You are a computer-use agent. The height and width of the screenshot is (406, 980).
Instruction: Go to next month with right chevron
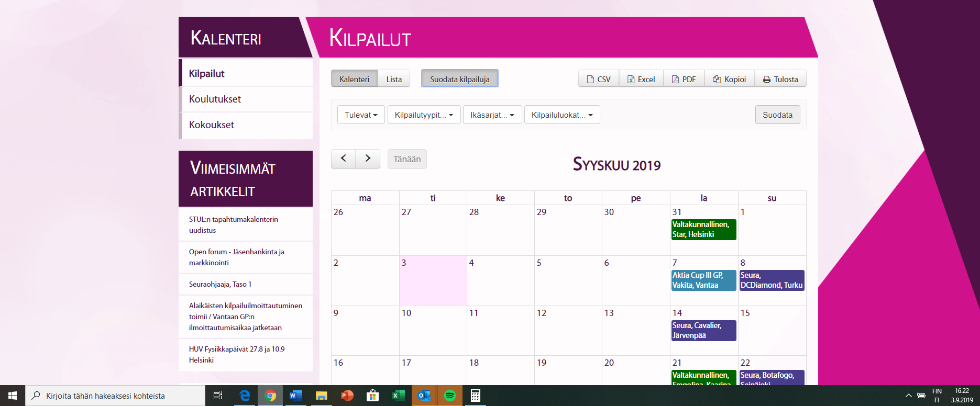(x=368, y=159)
